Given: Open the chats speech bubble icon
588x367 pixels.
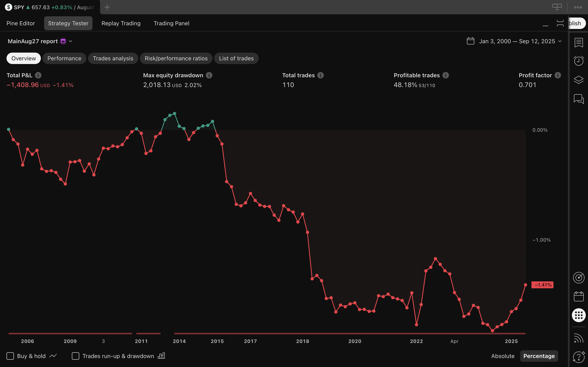Looking at the screenshot, I should pyautogui.click(x=579, y=99).
